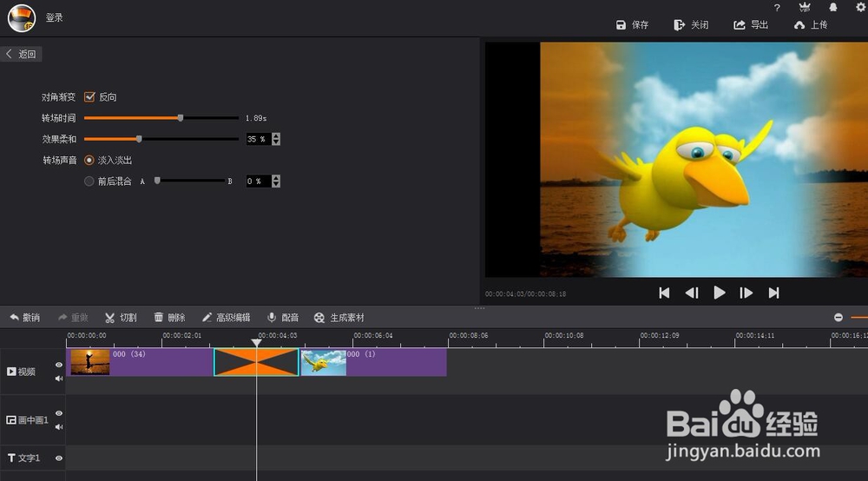Image resolution: width=868 pixels, height=481 pixels.
Task: Jump to start with skip-back button
Action: [x=664, y=293]
